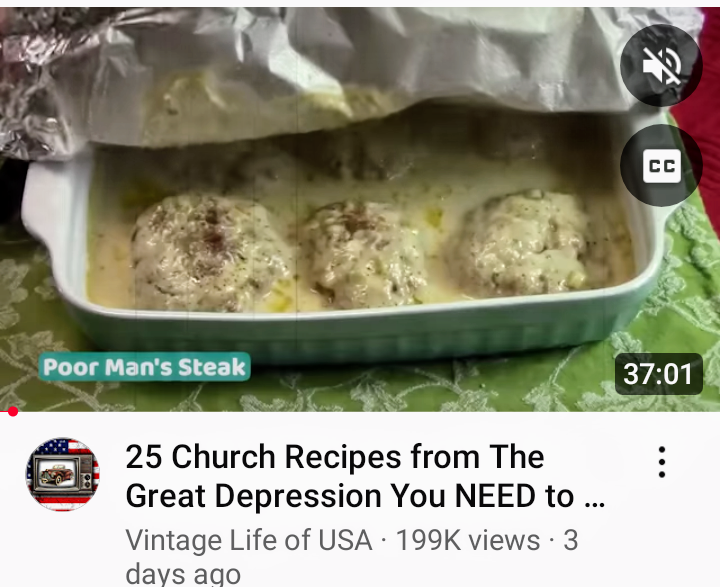Open Vintage Life of USA channel avatar

[x=62, y=474]
